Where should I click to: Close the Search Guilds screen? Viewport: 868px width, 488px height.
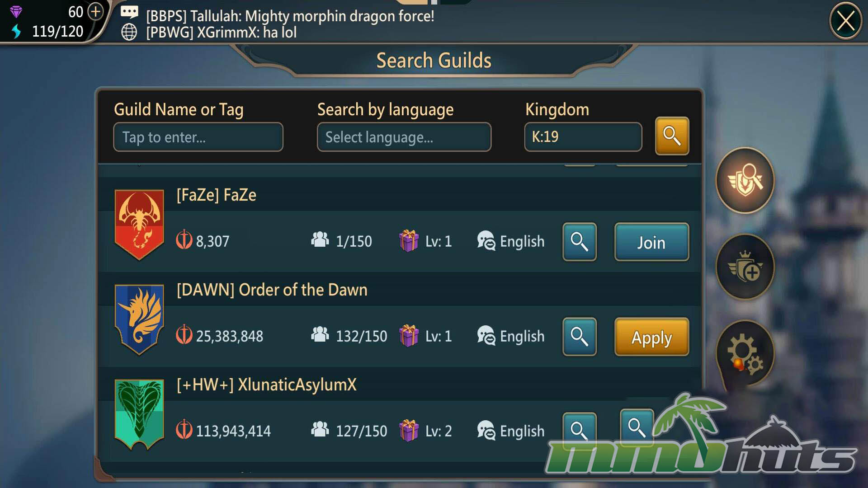[845, 21]
